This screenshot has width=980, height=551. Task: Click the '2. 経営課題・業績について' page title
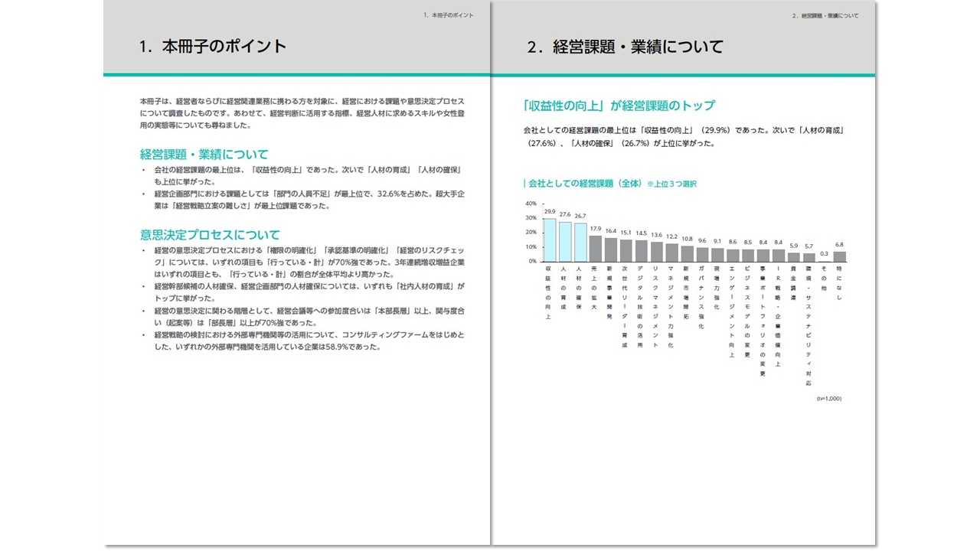pyautogui.click(x=625, y=47)
